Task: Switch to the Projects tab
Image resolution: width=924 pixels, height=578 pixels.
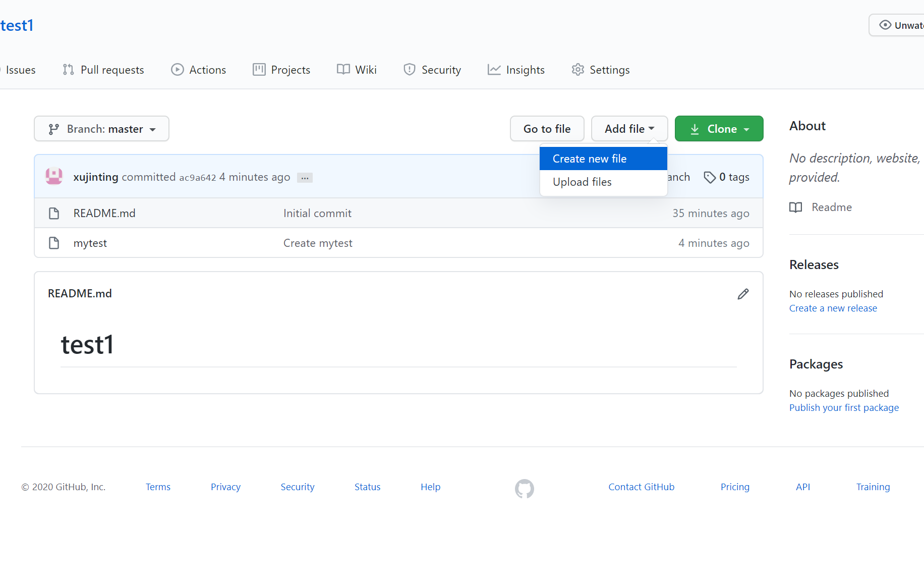Action: click(x=281, y=70)
